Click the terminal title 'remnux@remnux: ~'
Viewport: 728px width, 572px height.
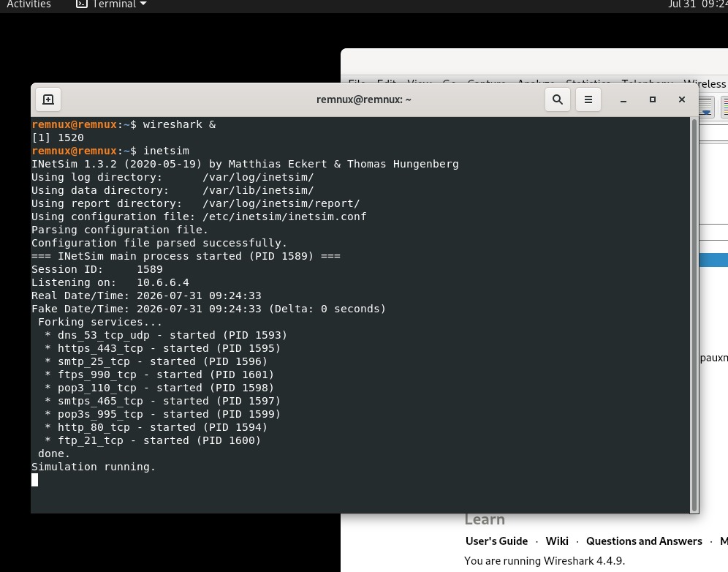363,99
